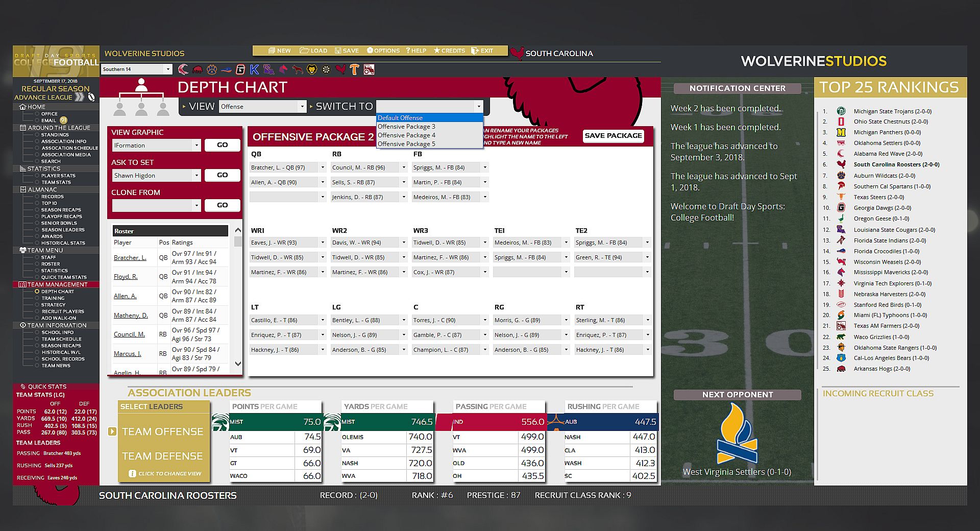Choose Offensive Package 4 from the list
The height and width of the screenshot is (531, 980).
[430, 135]
